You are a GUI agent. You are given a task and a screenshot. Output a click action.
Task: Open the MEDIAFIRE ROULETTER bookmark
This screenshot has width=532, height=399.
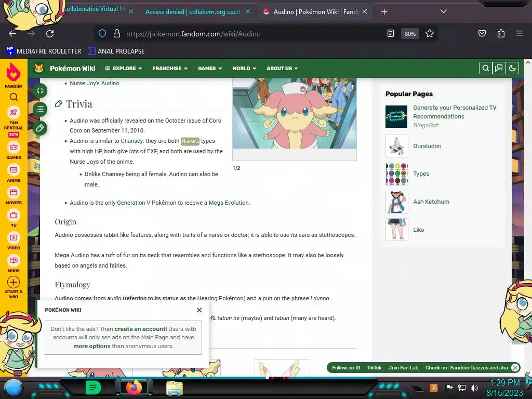click(44, 51)
